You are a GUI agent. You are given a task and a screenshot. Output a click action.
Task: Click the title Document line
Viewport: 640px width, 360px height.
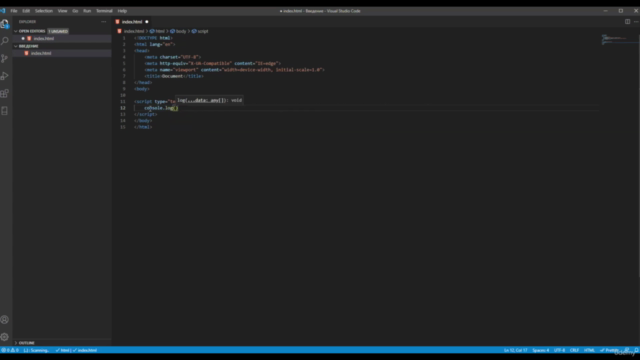point(174,76)
